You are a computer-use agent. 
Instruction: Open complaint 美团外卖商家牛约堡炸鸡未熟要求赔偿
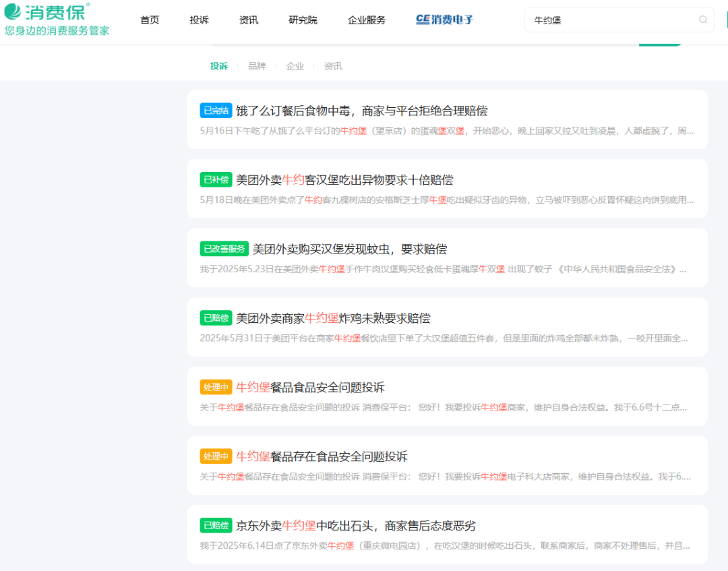(x=334, y=318)
